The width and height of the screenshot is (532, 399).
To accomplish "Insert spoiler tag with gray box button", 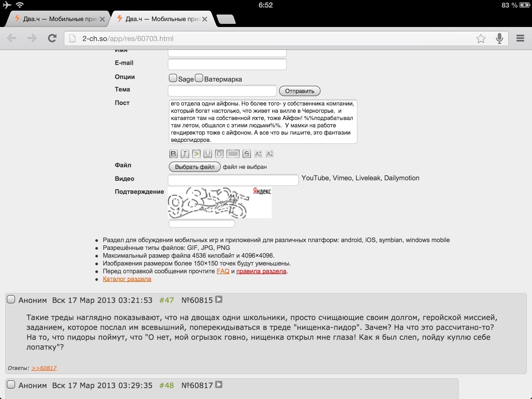I will pyautogui.click(x=233, y=154).
